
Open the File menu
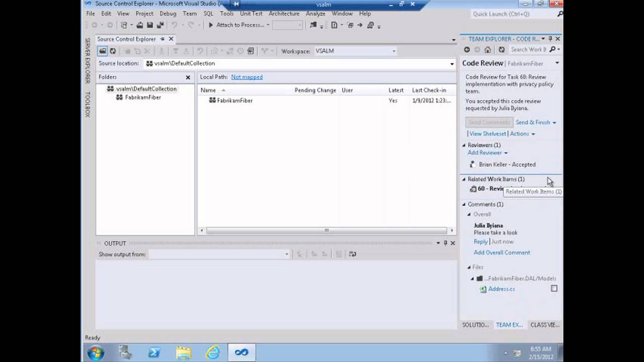[91, 14]
